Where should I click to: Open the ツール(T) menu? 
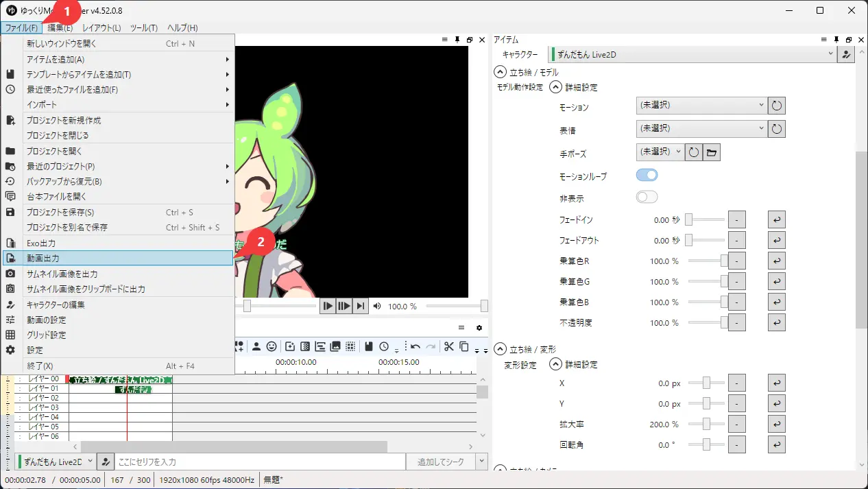coord(144,27)
